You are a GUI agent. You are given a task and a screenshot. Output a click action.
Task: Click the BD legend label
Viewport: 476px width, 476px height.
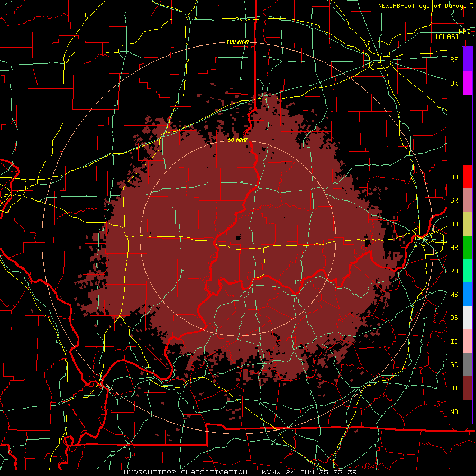(x=454, y=224)
